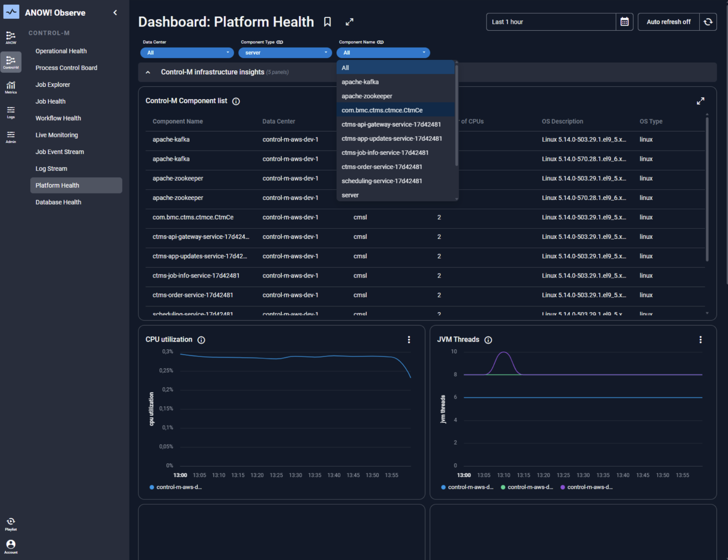Toggle blue legend series in CPU utilization chart
This screenshot has width=728, height=560.
pos(176,487)
